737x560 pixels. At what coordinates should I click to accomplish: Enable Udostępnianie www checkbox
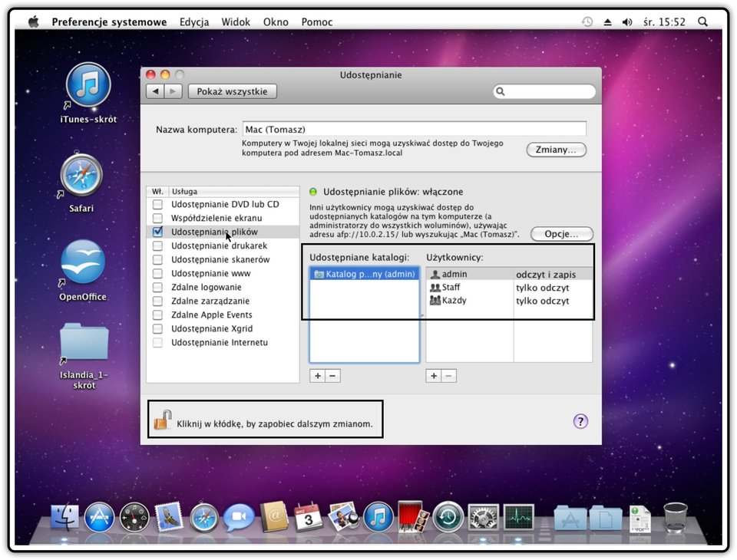pyautogui.click(x=157, y=273)
